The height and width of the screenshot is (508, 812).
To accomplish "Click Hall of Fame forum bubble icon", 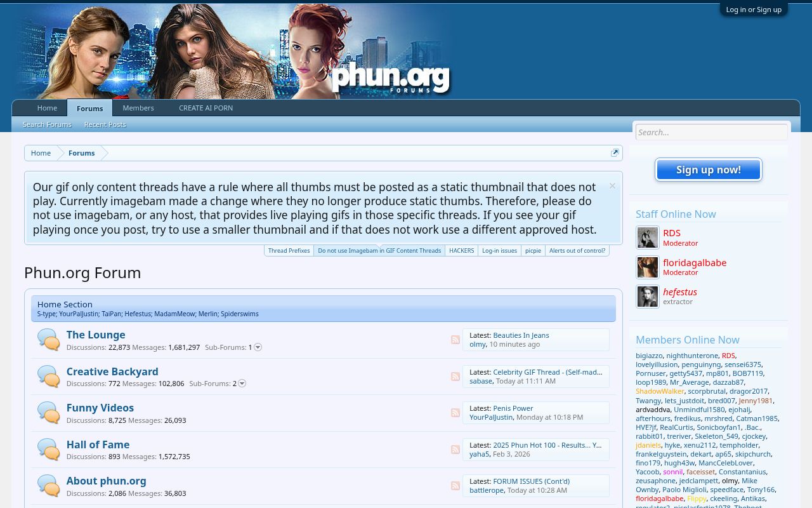I will 48,450.
